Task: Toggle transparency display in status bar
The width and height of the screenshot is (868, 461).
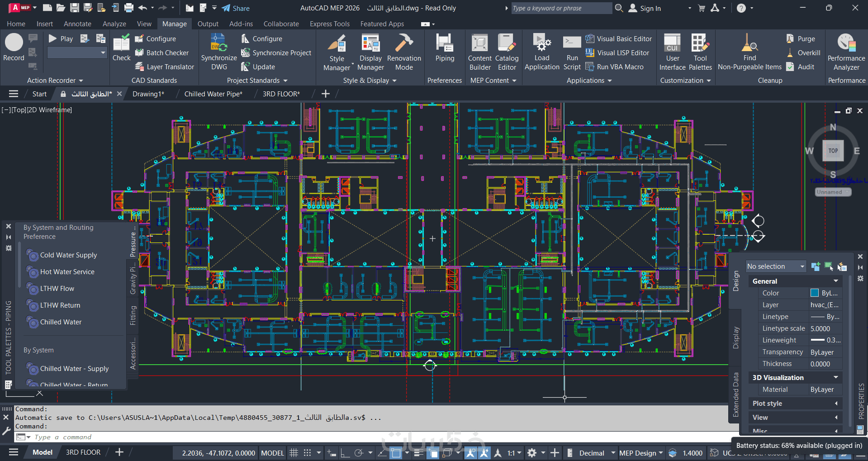Action: coord(433,453)
